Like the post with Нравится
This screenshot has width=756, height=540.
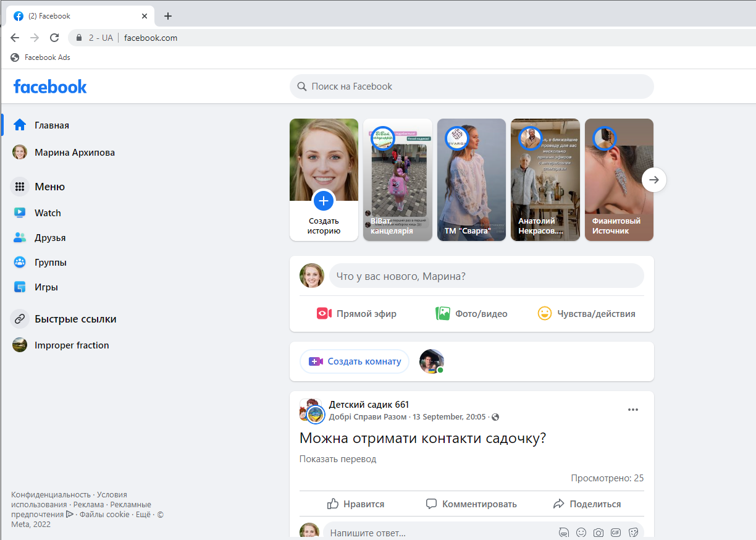point(356,504)
